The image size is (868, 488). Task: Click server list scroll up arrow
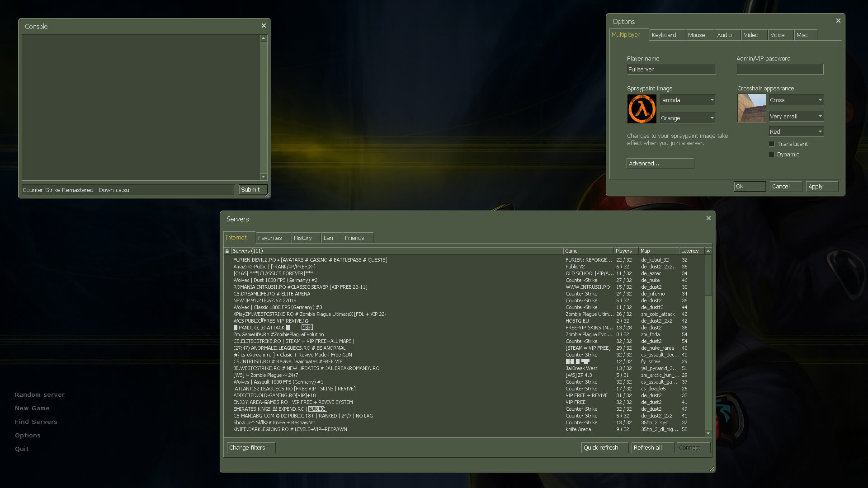click(708, 251)
